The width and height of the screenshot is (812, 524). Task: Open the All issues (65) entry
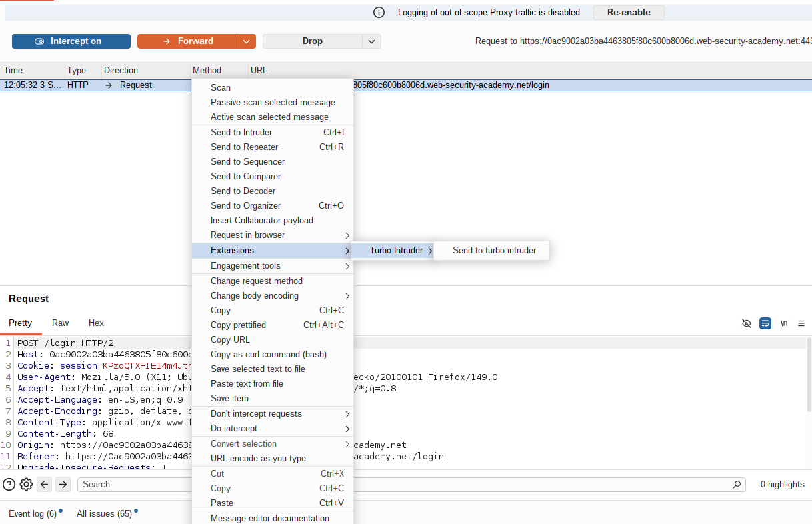click(x=105, y=513)
